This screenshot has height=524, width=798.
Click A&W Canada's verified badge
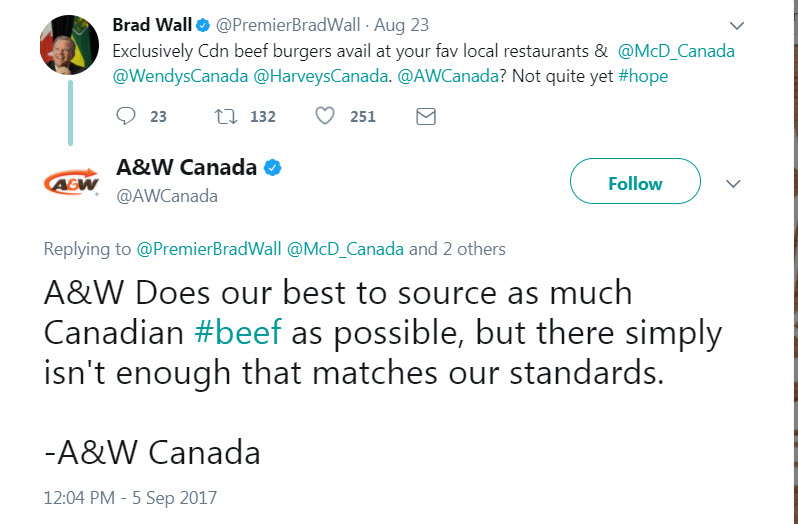[x=271, y=167]
